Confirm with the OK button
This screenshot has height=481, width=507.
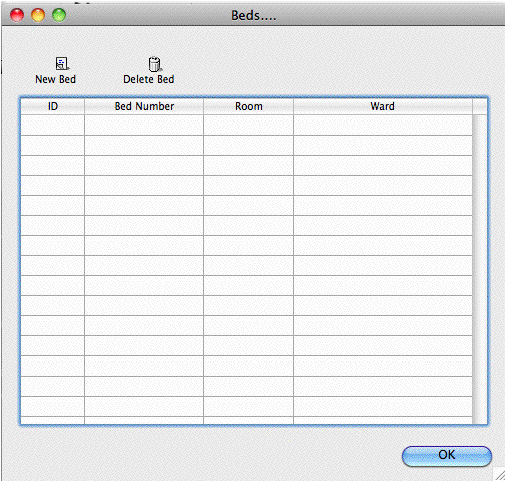coord(447,455)
